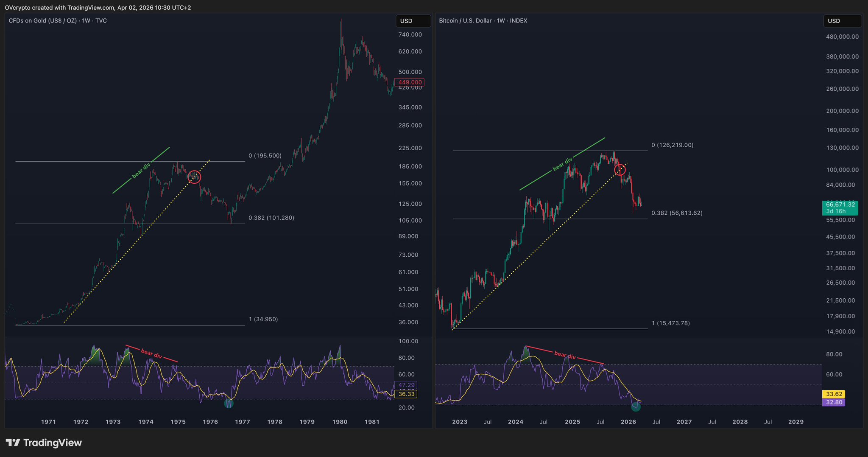Viewport: 868px width, 457px height.
Task: Open the USD currency selector on the Gold chart
Action: [413, 21]
